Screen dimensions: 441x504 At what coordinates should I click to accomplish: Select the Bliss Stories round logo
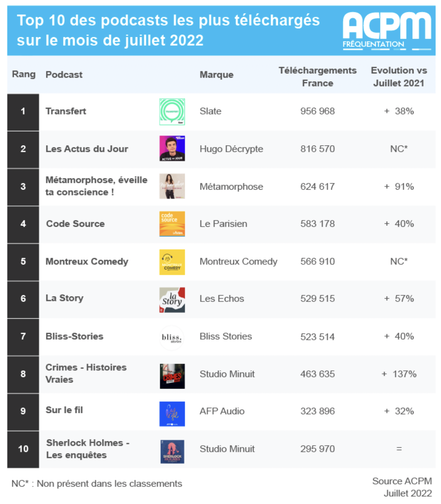tap(172, 338)
